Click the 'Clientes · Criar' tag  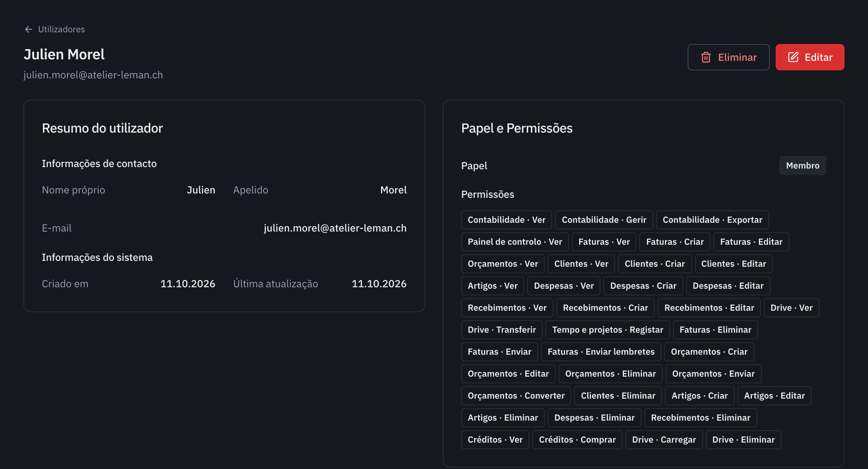pyautogui.click(x=655, y=264)
